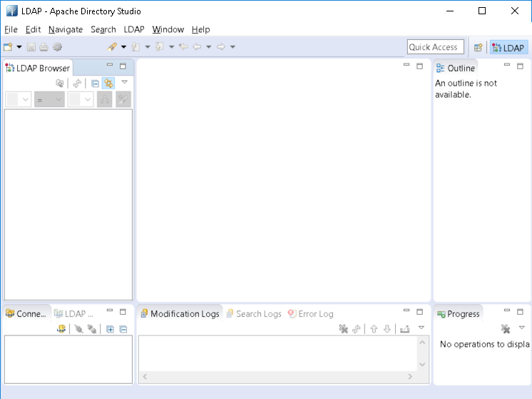The width and height of the screenshot is (532, 399).
Task: Click Close Connection plug icon
Action: click(x=91, y=329)
